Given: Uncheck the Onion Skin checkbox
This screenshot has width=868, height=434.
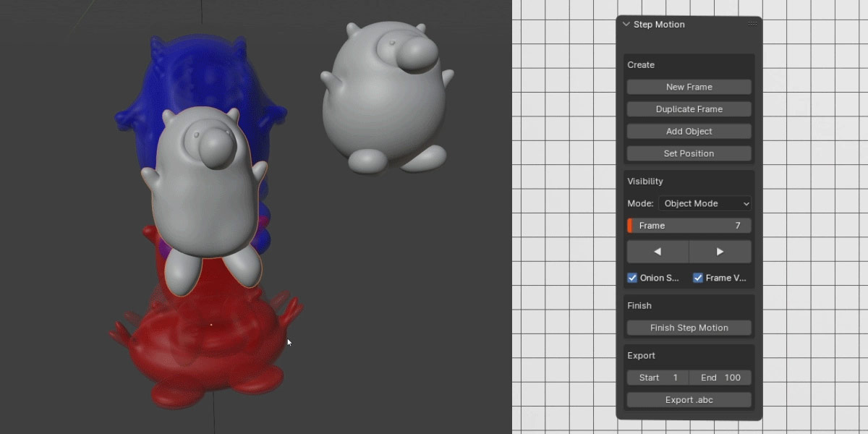Looking at the screenshot, I should (x=631, y=277).
